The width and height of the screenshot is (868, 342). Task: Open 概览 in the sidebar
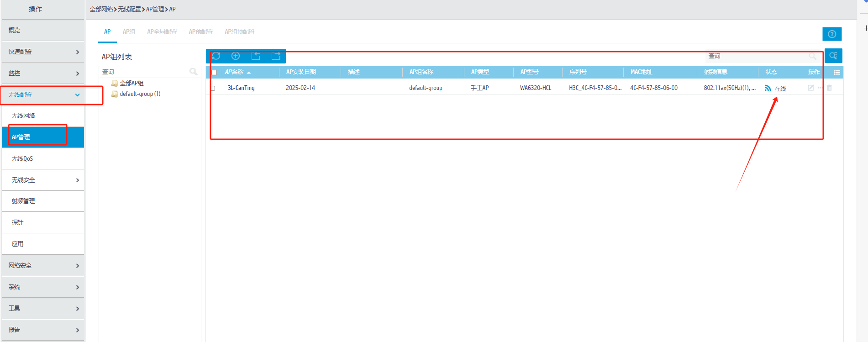point(43,30)
